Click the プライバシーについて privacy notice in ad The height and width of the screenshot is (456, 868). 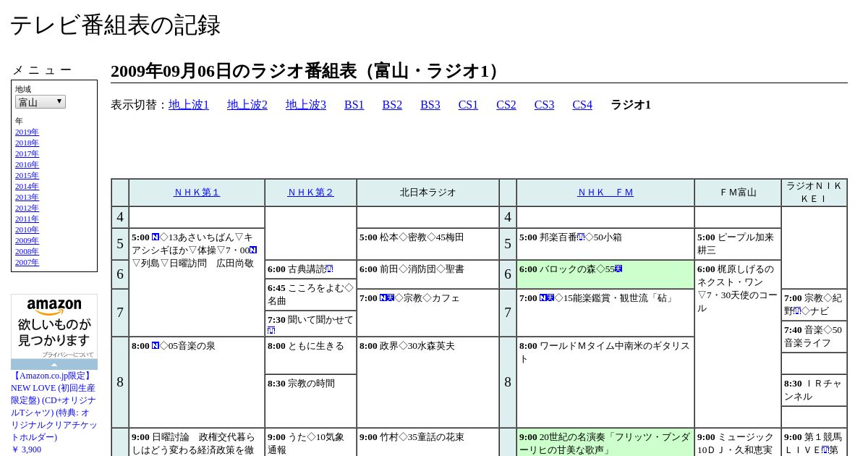[x=68, y=355]
